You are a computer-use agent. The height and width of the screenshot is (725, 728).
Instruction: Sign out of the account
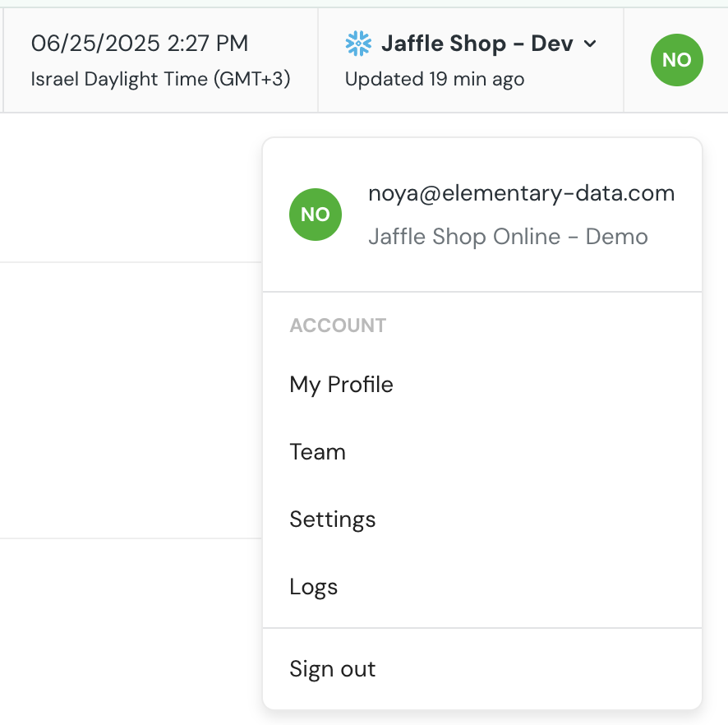click(x=333, y=669)
